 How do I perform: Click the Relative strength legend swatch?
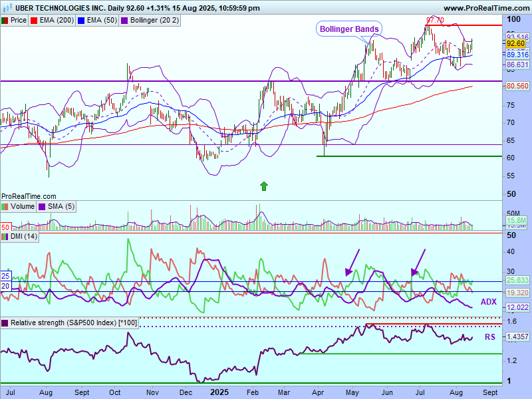coord(5,323)
